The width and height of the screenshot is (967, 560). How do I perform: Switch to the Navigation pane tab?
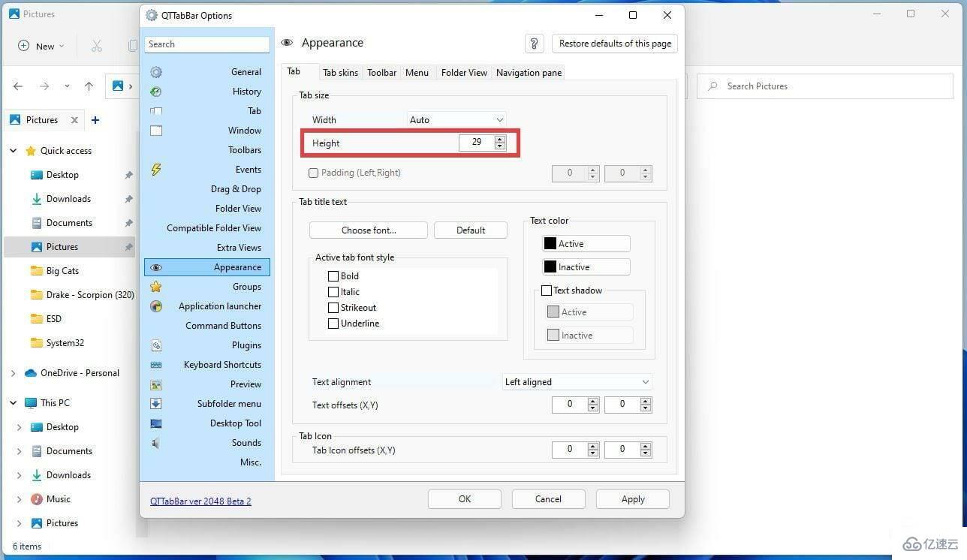[x=529, y=73]
